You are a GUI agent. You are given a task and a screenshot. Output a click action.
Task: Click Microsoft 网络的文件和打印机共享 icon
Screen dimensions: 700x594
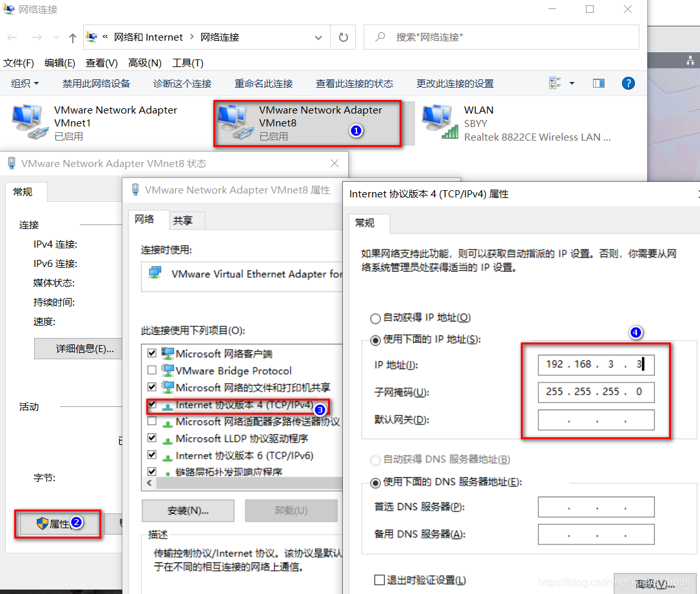pyautogui.click(x=168, y=387)
